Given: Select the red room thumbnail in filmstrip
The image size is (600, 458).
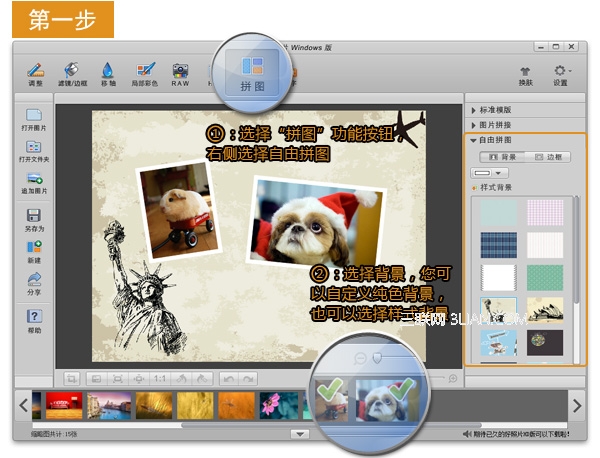Looking at the screenshot, I should (x=64, y=406).
